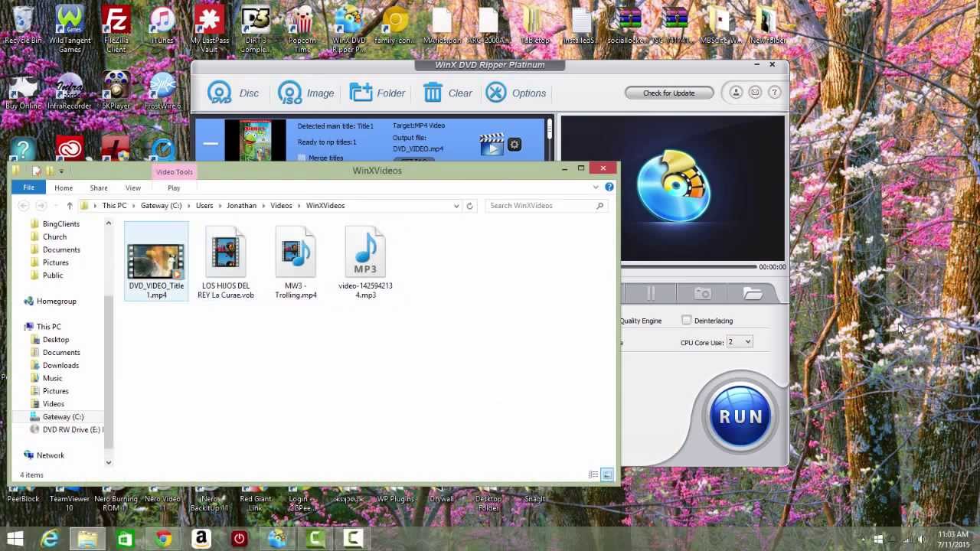Click the preview progress bar

pos(689,266)
